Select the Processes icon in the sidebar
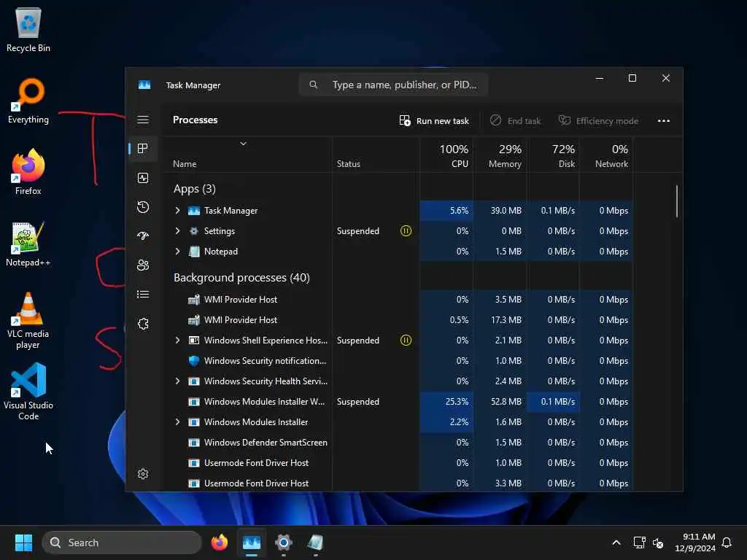 point(143,149)
